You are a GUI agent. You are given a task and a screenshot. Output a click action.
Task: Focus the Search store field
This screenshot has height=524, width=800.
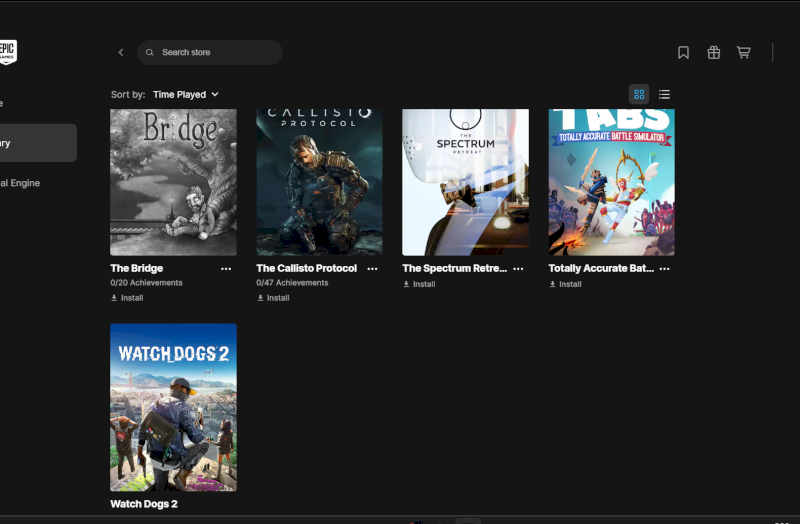point(210,53)
